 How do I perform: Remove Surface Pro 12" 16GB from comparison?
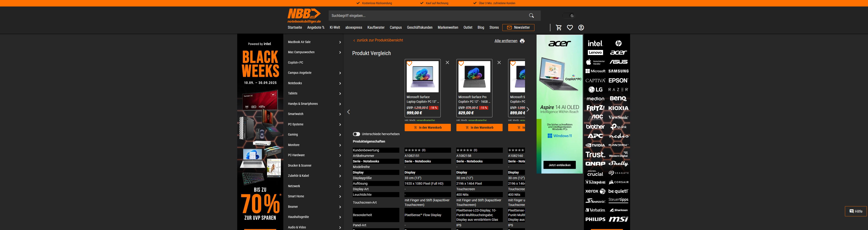coord(499,62)
